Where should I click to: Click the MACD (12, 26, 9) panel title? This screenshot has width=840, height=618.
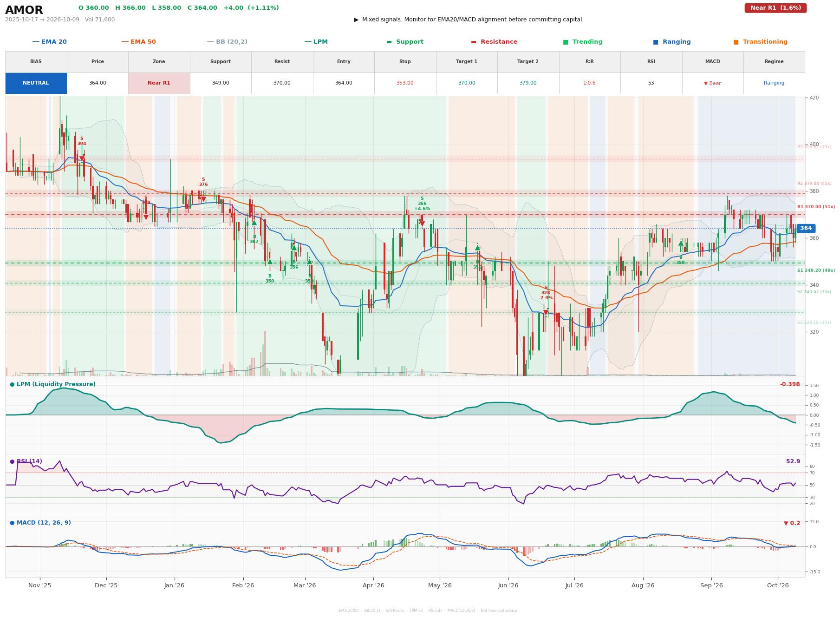pos(40,523)
